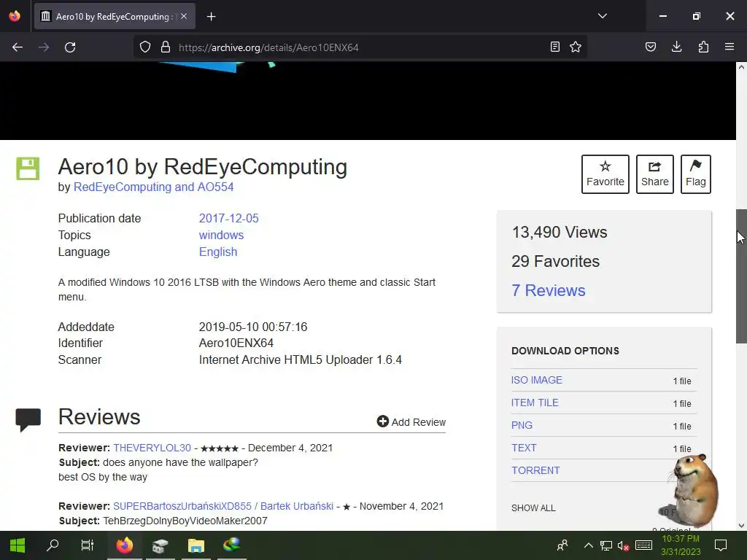Favorite this archive item
The width and height of the screenshot is (747, 560).
pos(605,174)
